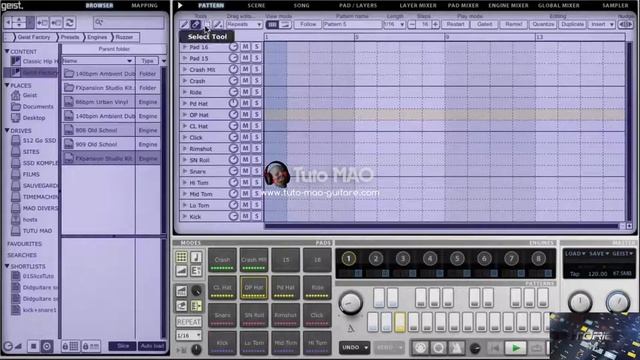The image size is (640, 360).
Task: Toggle REPEAT mode button
Action: point(189,322)
